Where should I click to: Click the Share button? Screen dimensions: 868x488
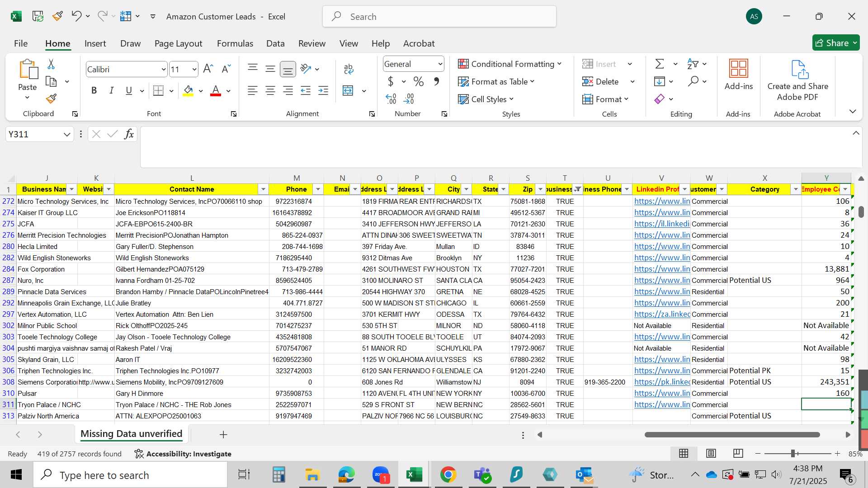pyautogui.click(x=836, y=43)
